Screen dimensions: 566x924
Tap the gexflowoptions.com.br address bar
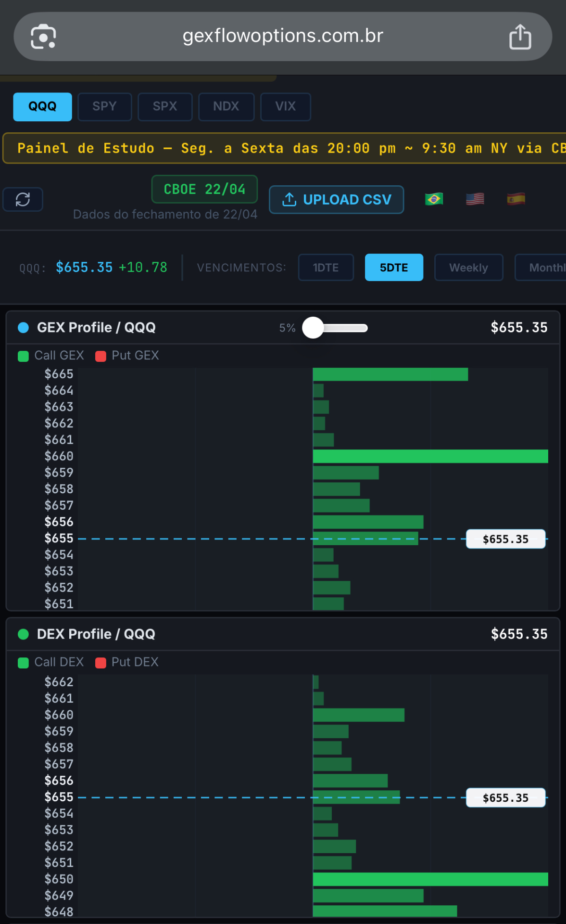[x=283, y=36]
